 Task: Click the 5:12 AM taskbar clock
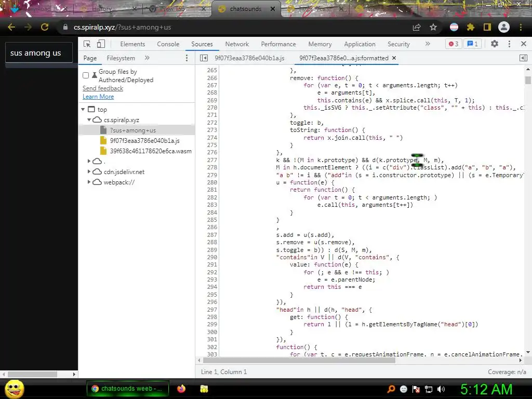(x=486, y=389)
